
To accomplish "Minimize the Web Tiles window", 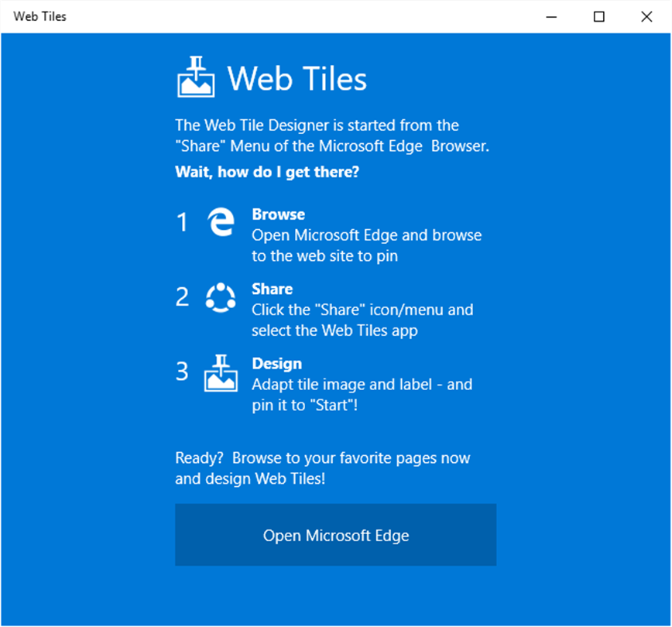I will [551, 17].
